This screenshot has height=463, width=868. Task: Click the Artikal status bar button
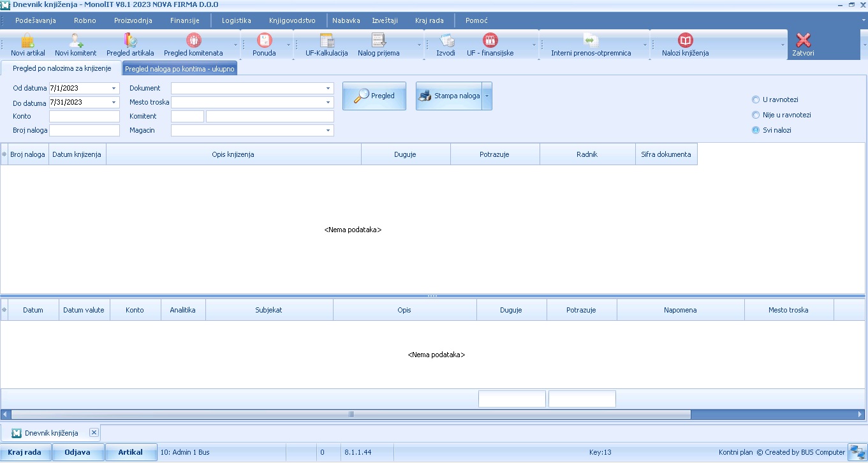pos(131,452)
